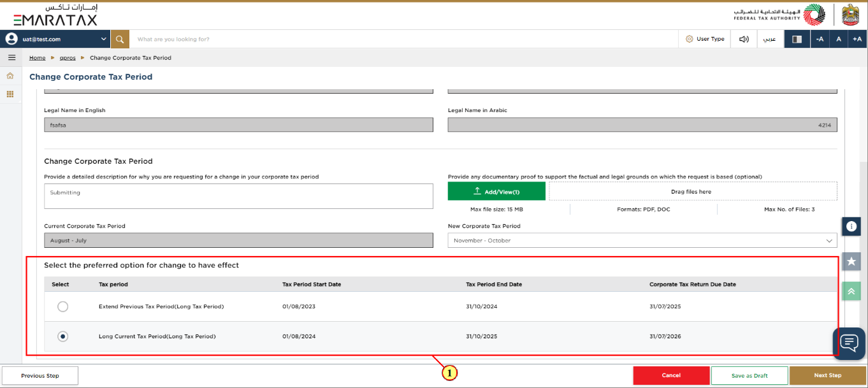Viewport: 868px width, 388px height.
Task: Click the speaker read-aloud icon
Action: (x=744, y=39)
